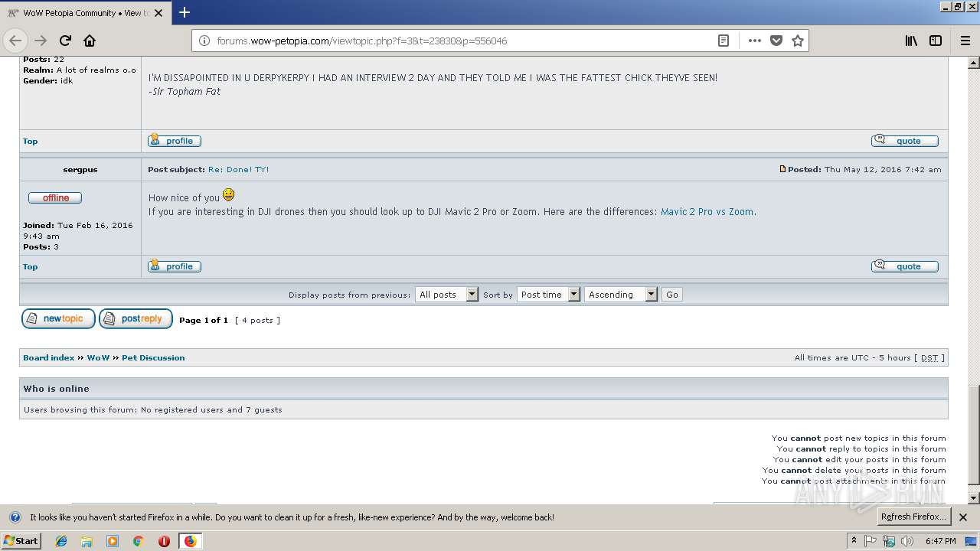This screenshot has width=980, height=551.
Task: Click the postreply button
Action: pyautogui.click(x=136, y=318)
